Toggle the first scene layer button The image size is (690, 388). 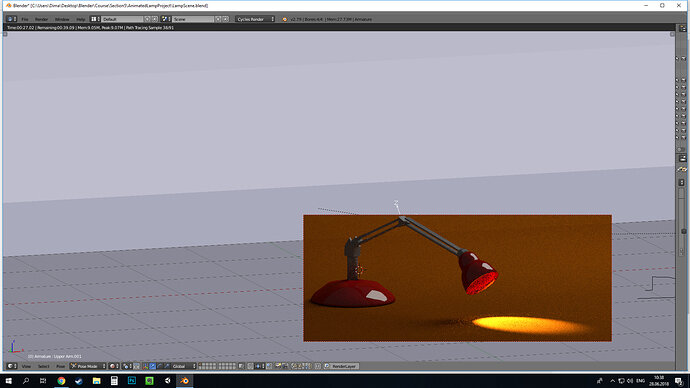click(200, 365)
